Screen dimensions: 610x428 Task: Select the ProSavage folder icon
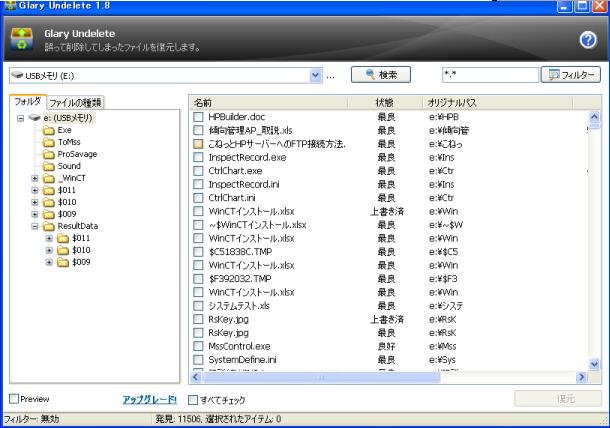(x=49, y=154)
